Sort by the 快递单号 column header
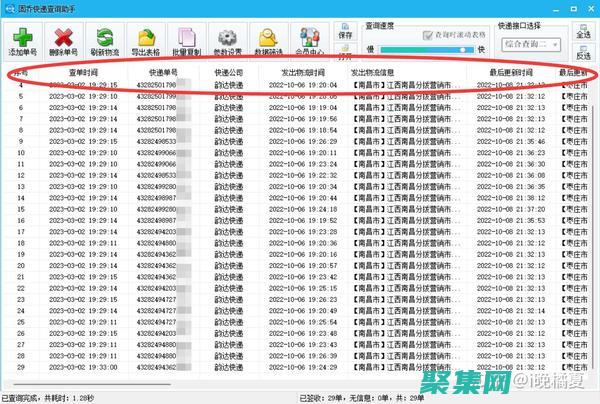Viewport: 600px width, 404px height. pos(163,72)
